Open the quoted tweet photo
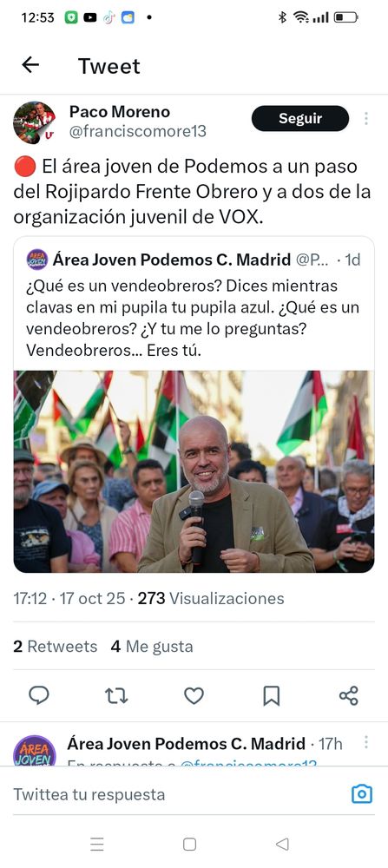This screenshot has height=868, width=388. click(194, 471)
